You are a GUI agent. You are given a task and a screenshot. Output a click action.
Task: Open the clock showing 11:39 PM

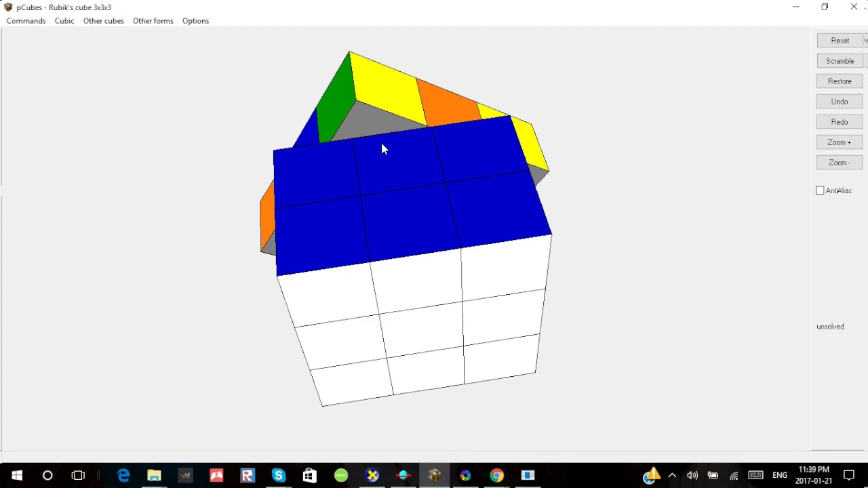coord(814,475)
